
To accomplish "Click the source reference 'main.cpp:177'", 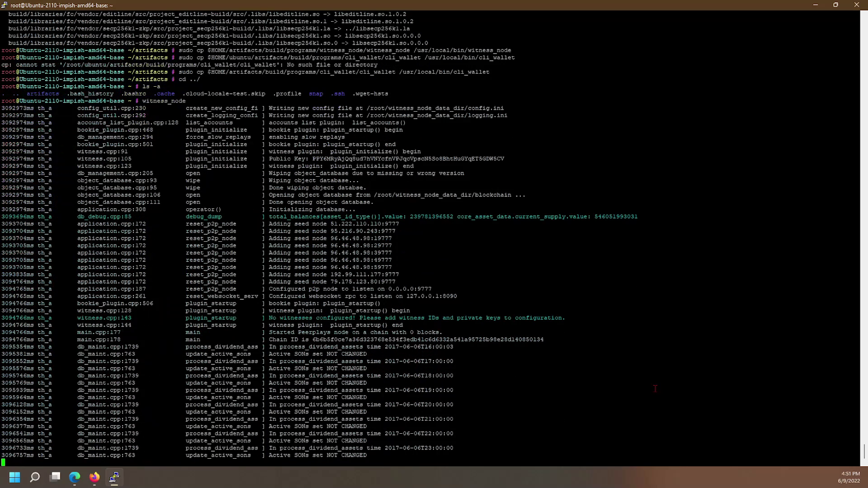I will click(x=99, y=332).
